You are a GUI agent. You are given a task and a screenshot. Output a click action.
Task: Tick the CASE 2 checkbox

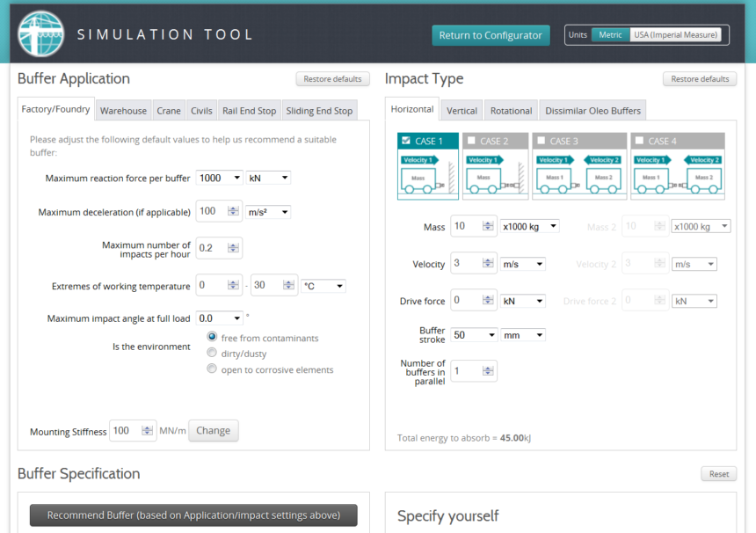[471, 141]
